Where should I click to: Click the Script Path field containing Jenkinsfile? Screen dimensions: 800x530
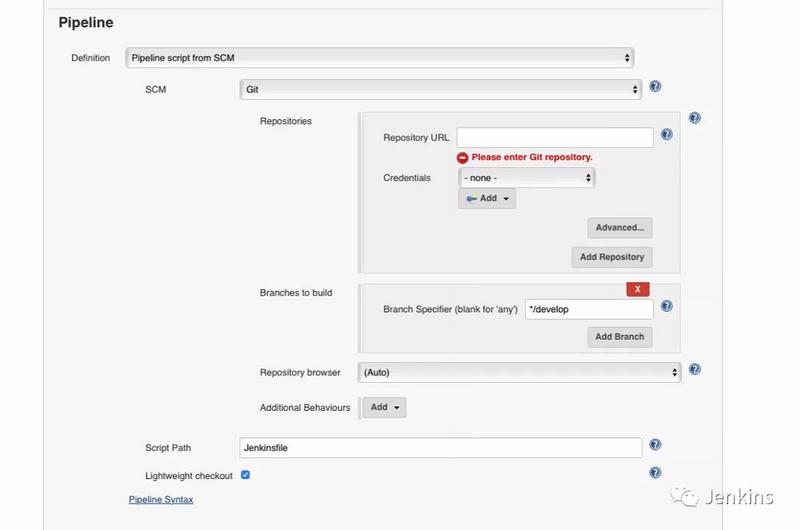[x=441, y=448]
